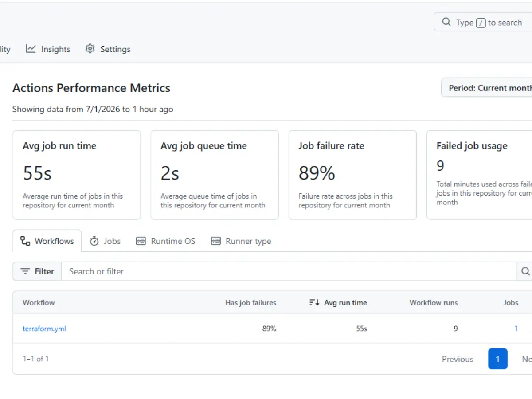Click the magnifier icon in top search box
The image size is (532, 399).
446,22
